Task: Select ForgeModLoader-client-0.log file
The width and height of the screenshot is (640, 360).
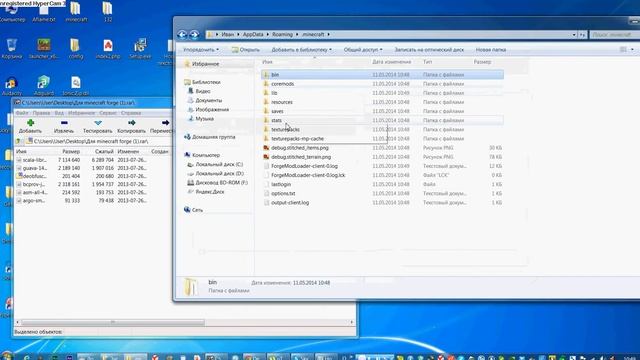Action: coord(304,166)
